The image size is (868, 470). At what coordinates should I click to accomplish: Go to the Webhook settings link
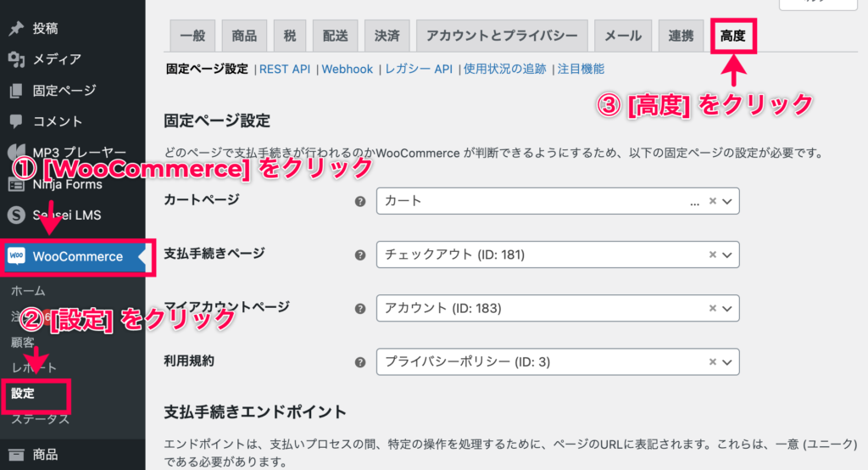click(347, 70)
